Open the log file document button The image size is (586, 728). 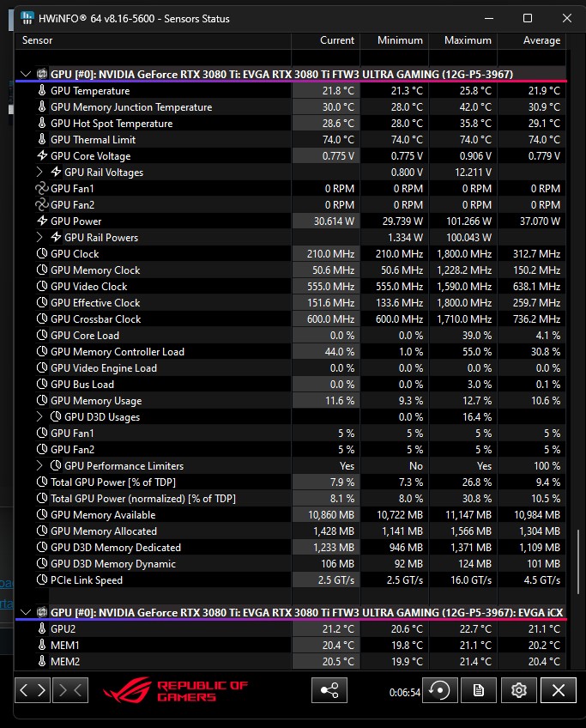(x=479, y=690)
